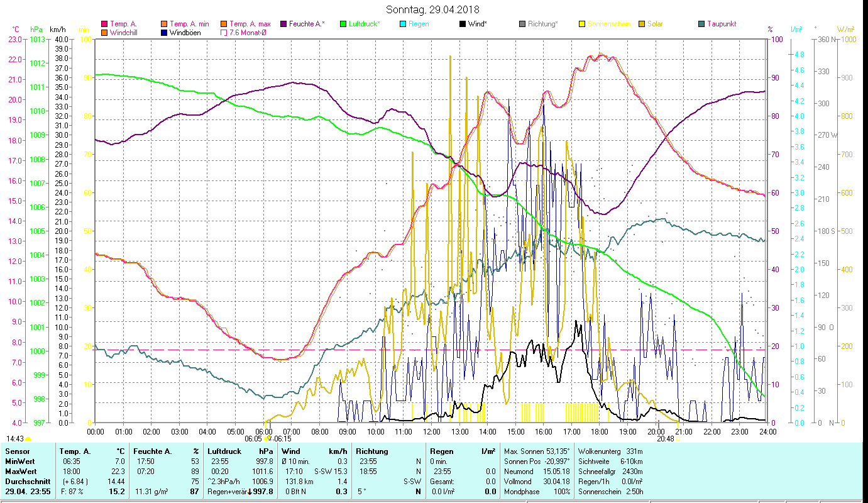Click the average temperature value 14.44

116,482
